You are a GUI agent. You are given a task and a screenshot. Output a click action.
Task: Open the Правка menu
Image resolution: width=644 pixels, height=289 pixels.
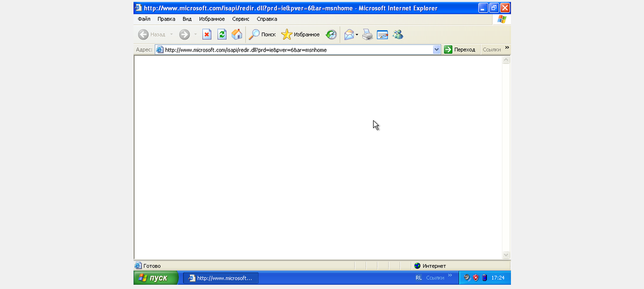click(x=166, y=19)
